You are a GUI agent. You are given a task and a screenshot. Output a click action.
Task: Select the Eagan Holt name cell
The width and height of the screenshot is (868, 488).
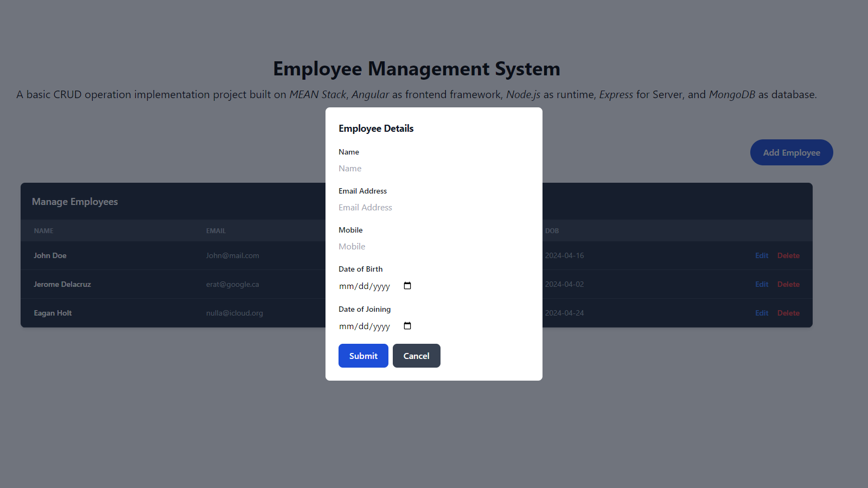(x=53, y=313)
